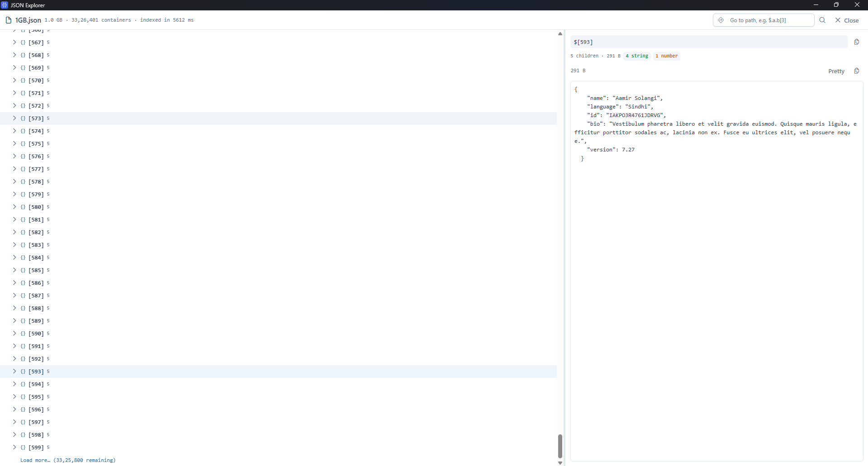Copy the $[593] path with copy icon
This screenshot has width=868, height=466.
click(x=856, y=42)
